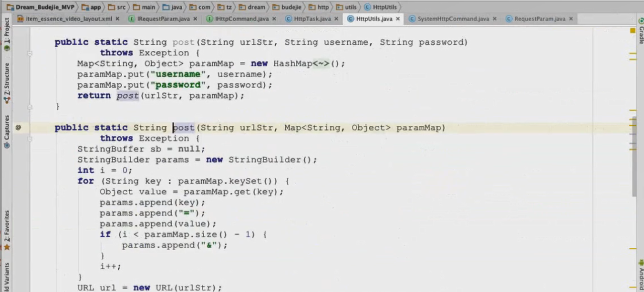
Task: Click the editor vertical scrollbar thumb
Action: pos(634,156)
